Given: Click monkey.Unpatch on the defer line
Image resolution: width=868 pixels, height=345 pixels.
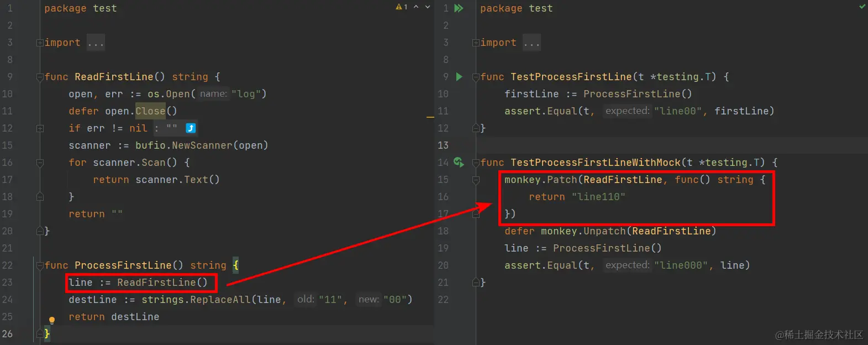Looking at the screenshot, I should (583, 231).
